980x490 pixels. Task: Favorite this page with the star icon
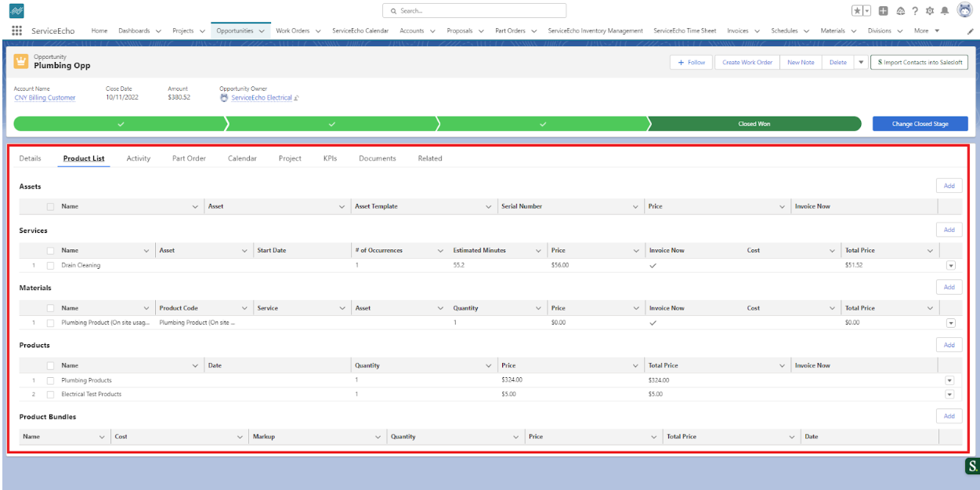tap(859, 10)
